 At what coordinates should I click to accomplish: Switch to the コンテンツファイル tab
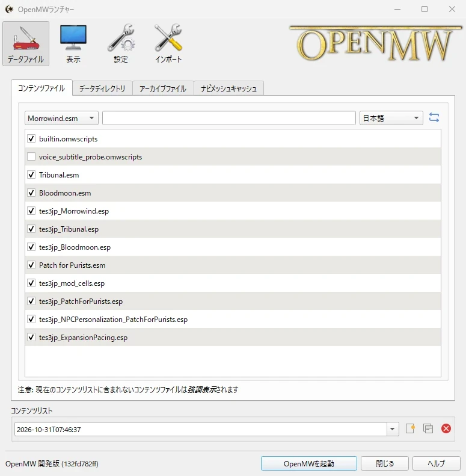point(41,88)
